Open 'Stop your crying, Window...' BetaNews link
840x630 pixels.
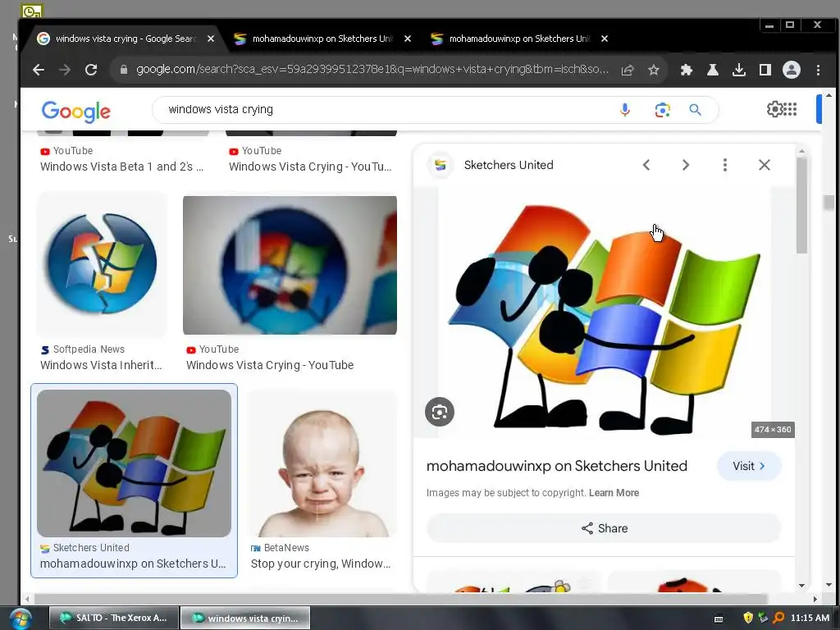point(321,564)
